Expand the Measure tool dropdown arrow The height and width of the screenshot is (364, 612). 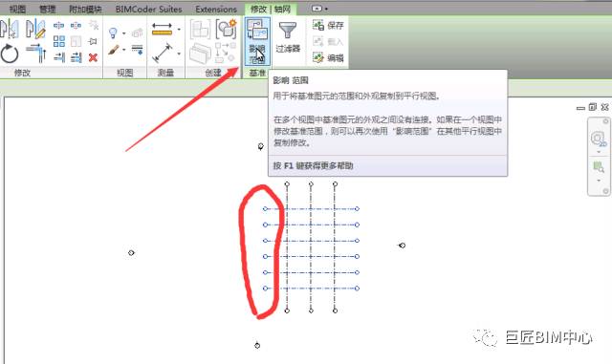point(179,30)
